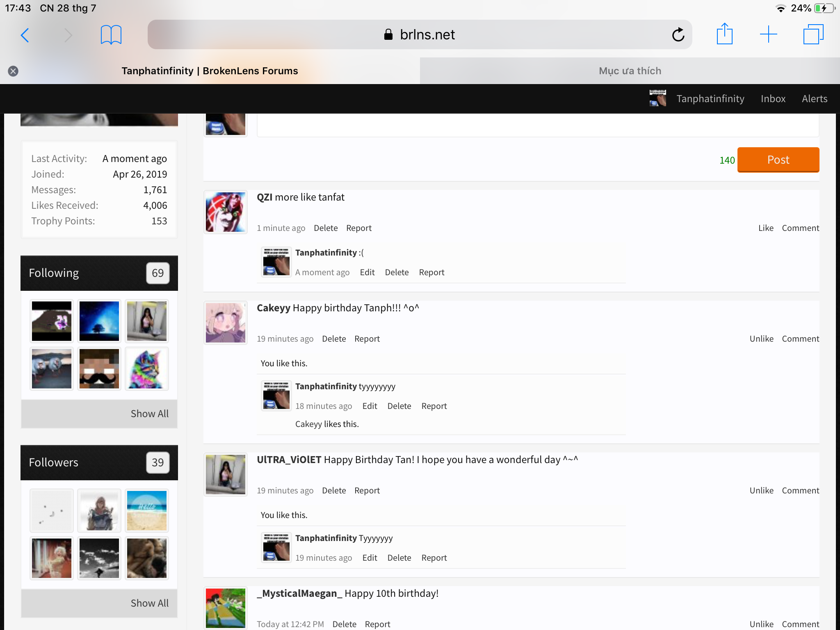Open Cakeyy's avatar thumbnail
Image resolution: width=840 pixels, height=630 pixels.
pos(226,323)
